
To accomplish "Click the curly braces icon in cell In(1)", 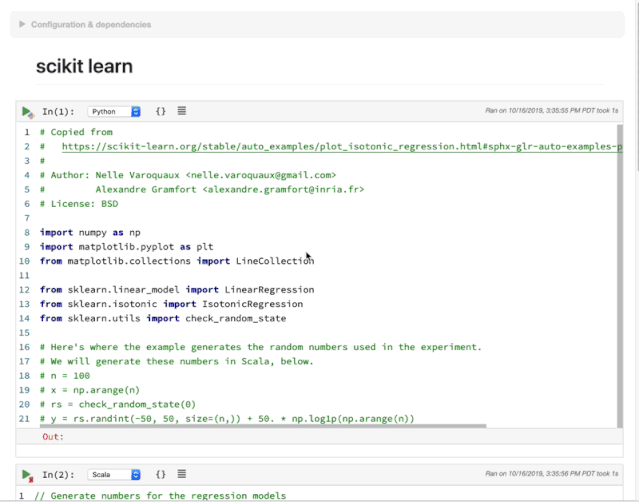I will (161, 112).
